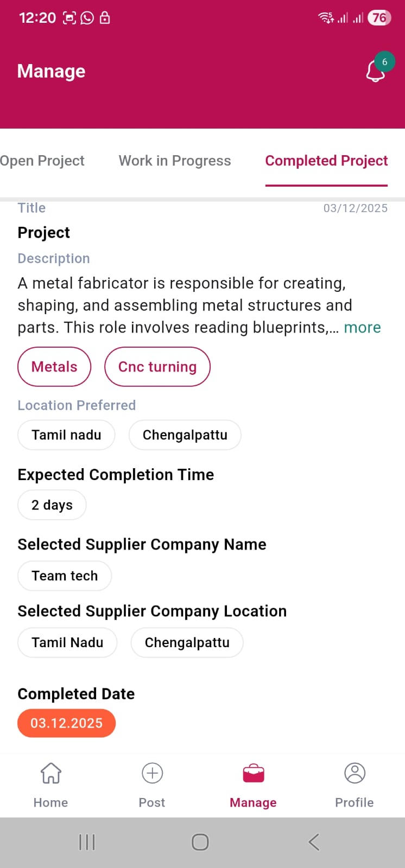Select the Tamil nadu preferred location chip
The image size is (405, 868).
(66, 435)
